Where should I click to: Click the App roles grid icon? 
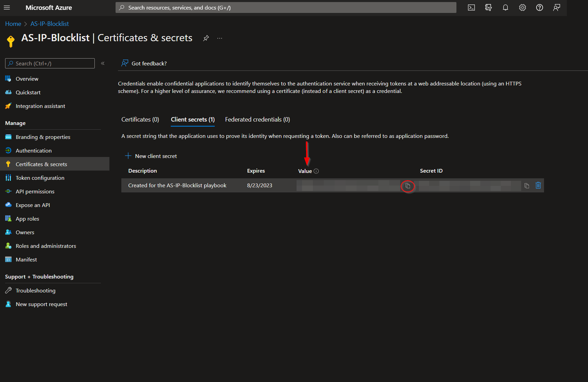[x=8, y=219]
